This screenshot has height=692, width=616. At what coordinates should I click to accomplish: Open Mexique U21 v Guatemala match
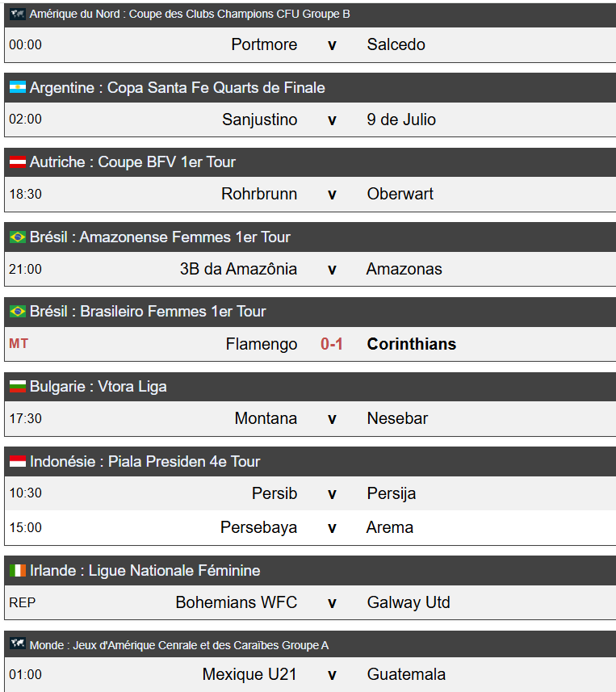310,674
